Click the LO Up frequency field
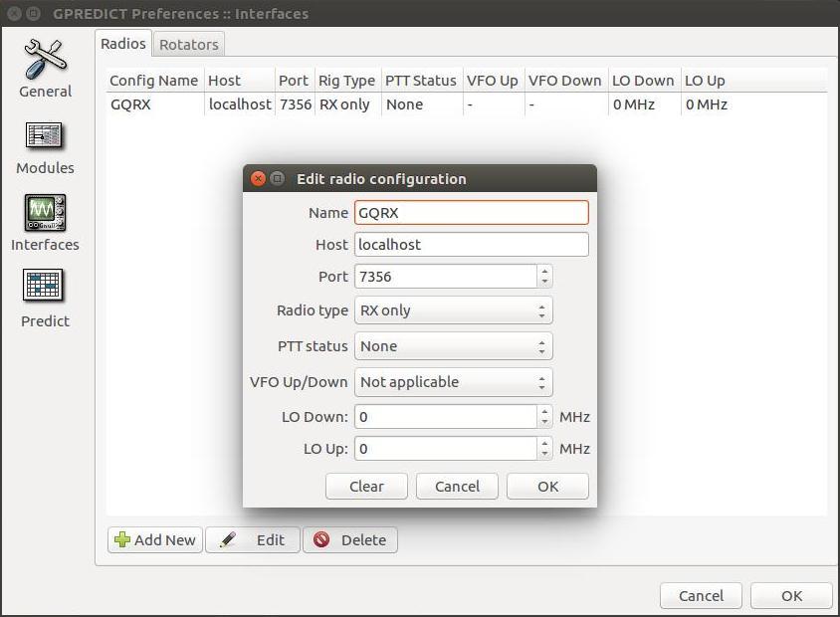 pos(446,448)
